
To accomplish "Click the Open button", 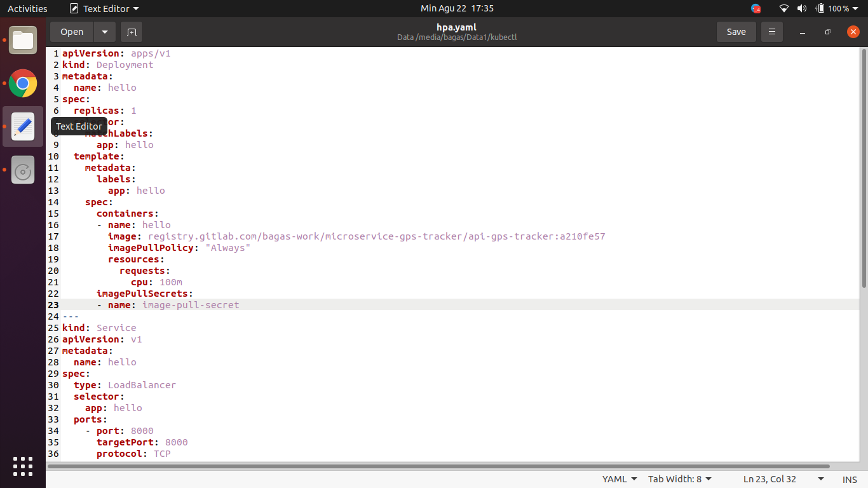I will click(x=72, y=32).
